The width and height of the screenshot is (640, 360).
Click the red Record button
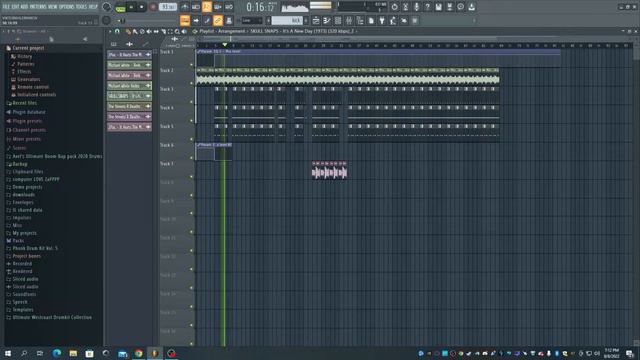153,7
